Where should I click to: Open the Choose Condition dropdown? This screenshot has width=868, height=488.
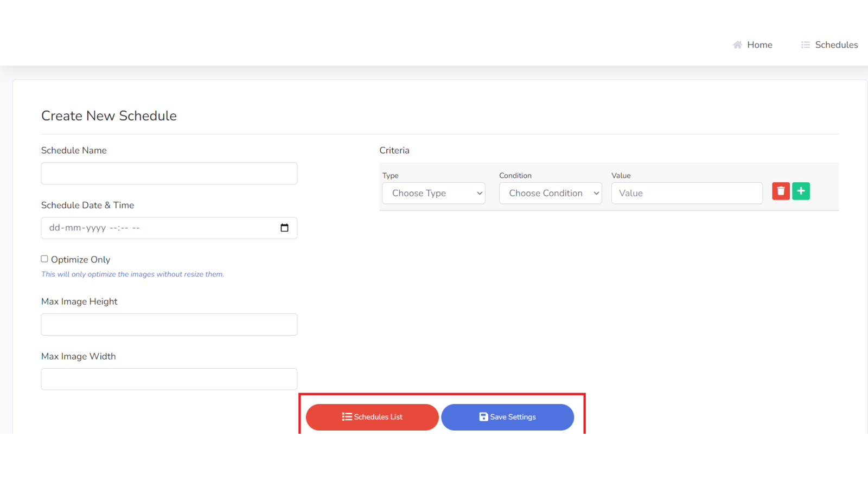point(550,193)
